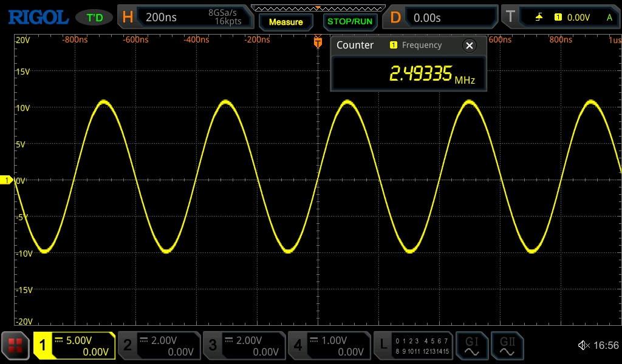
Task: Select the trigger rising edge icon
Action: (539, 18)
